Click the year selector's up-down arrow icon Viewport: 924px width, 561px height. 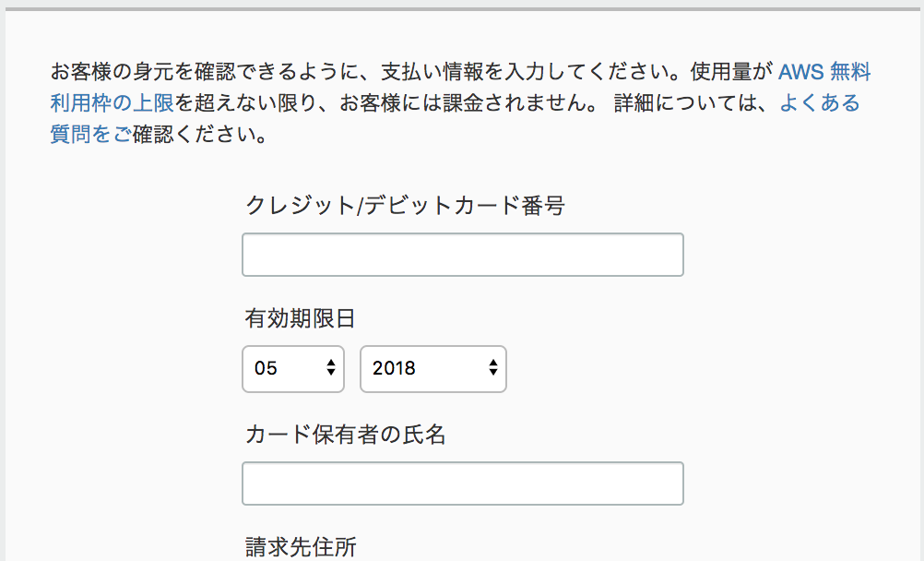tap(493, 368)
